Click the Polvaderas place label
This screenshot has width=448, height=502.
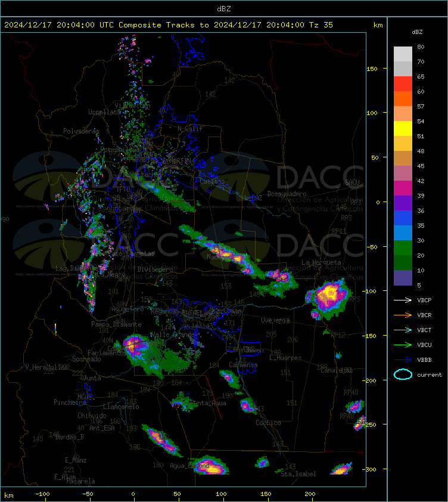(81, 131)
